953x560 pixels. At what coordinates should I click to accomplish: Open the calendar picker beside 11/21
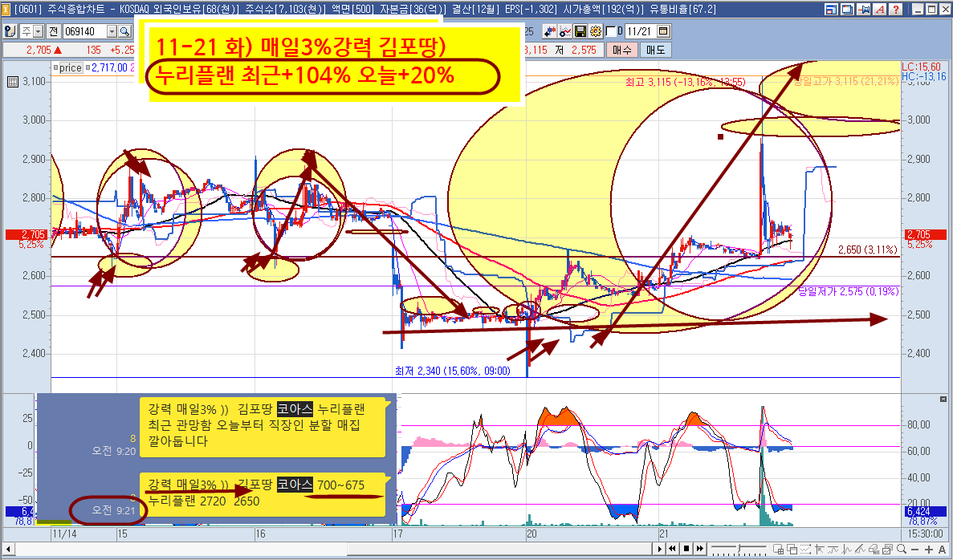click(x=663, y=31)
